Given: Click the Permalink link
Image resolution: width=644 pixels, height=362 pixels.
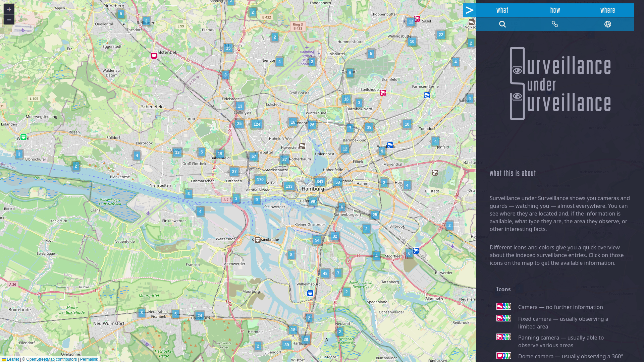Looking at the screenshot, I should pyautogui.click(x=89, y=359).
